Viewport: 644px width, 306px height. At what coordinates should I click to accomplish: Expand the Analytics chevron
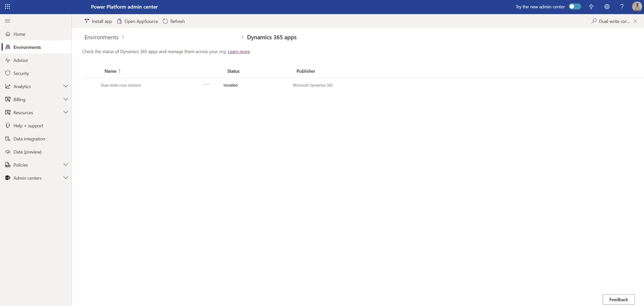(x=66, y=86)
